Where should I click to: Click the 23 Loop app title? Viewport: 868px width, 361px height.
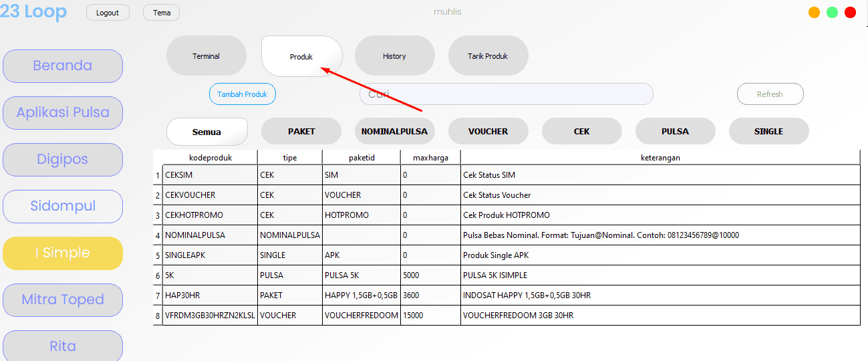(33, 11)
